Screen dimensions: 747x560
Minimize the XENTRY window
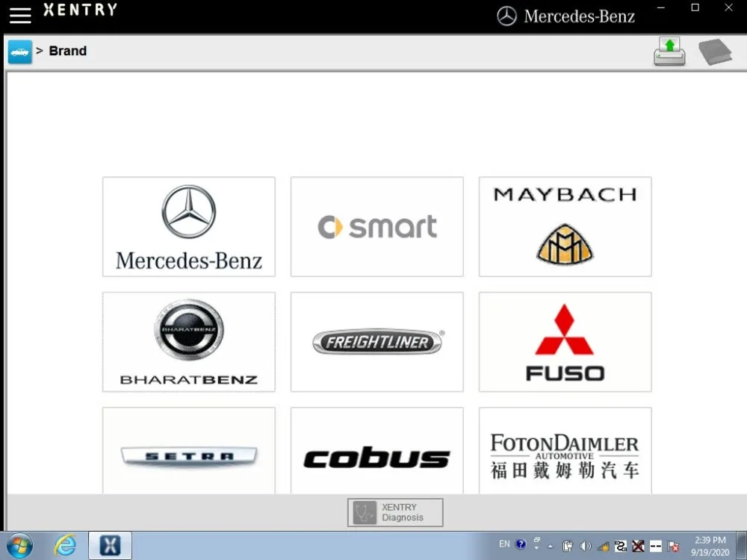[661, 7]
